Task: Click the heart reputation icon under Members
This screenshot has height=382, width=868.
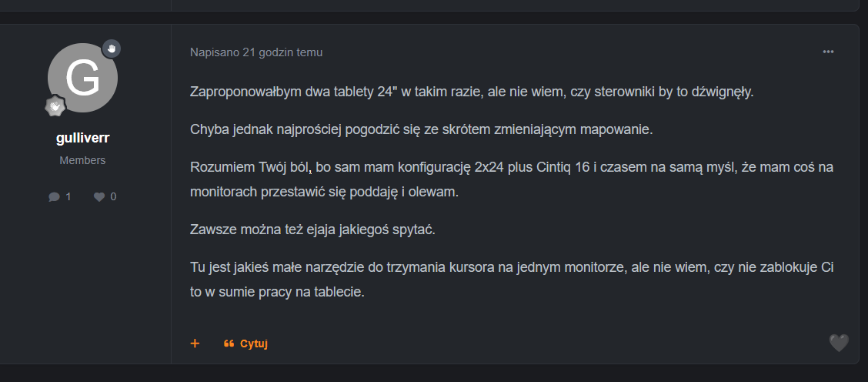Action: coord(99,196)
